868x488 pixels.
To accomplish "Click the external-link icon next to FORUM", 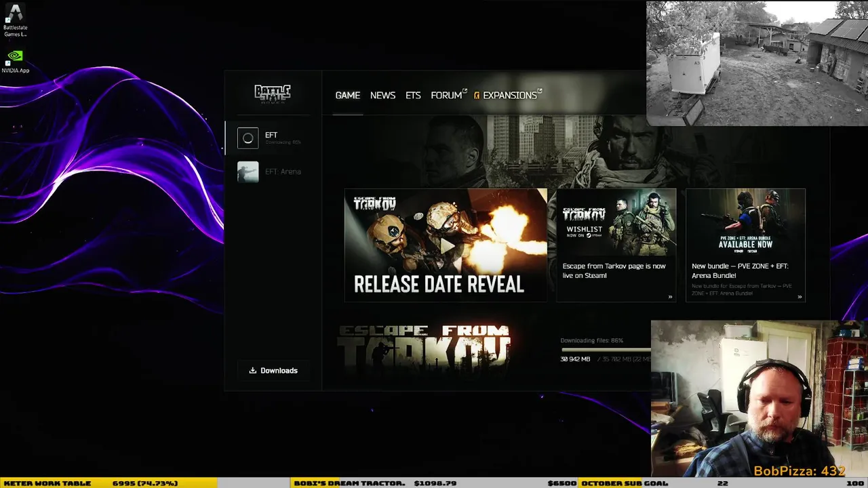I will click(465, 90).
